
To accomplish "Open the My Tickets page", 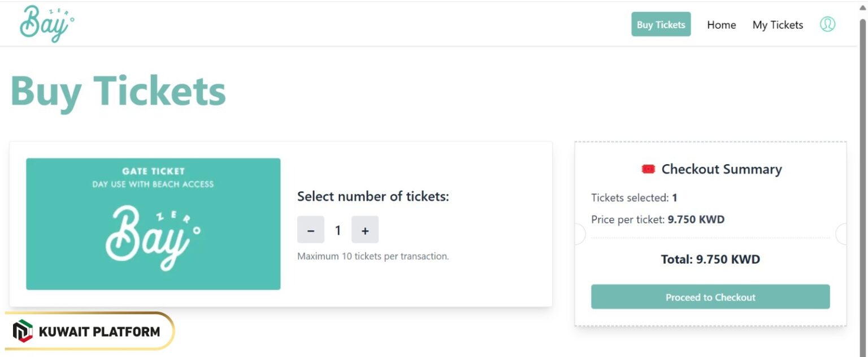I will pyautogui.click(x=778, y=25).
